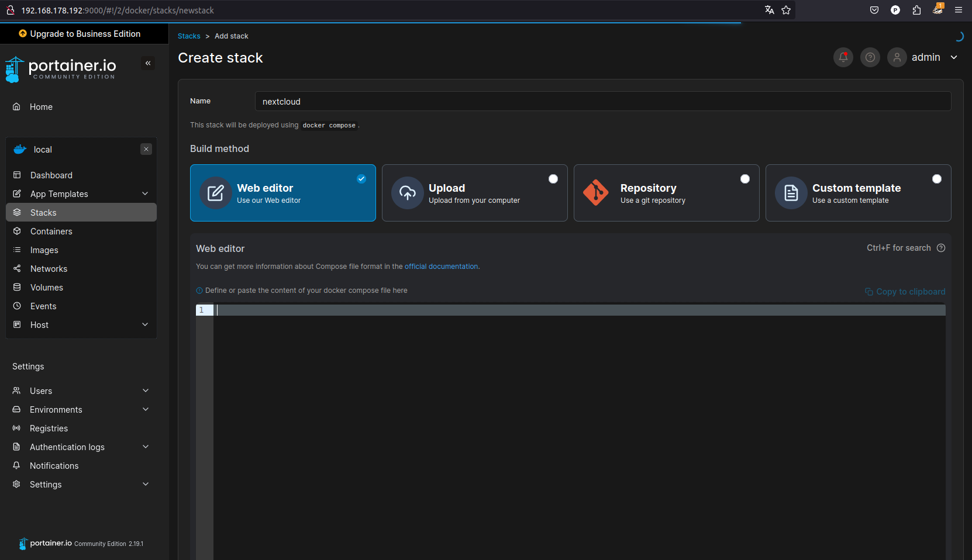Viewport: 972px width, 560px height.
Task: Expand the App Templates submenu
Action: (145, 194)
